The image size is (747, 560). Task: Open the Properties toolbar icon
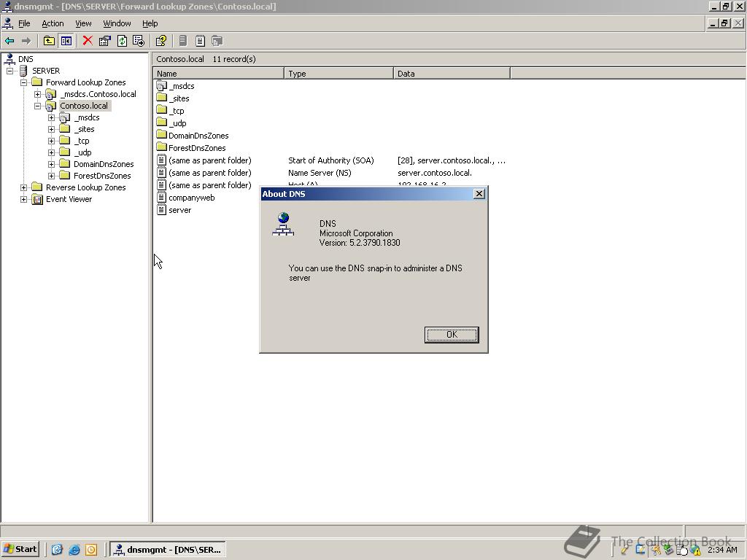pos(104,41)
